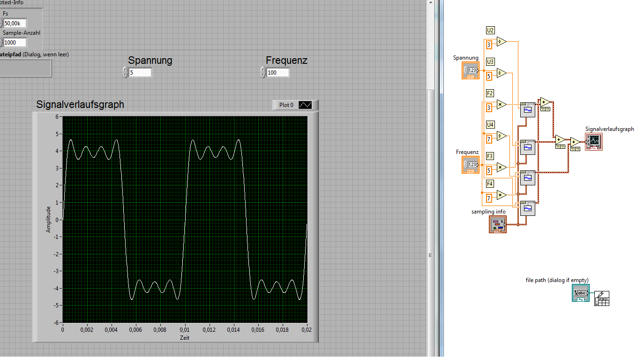The image size is (644, 359).
Task: Click the decrement arrow of Frequenz control
Action: tap(262, 75)
